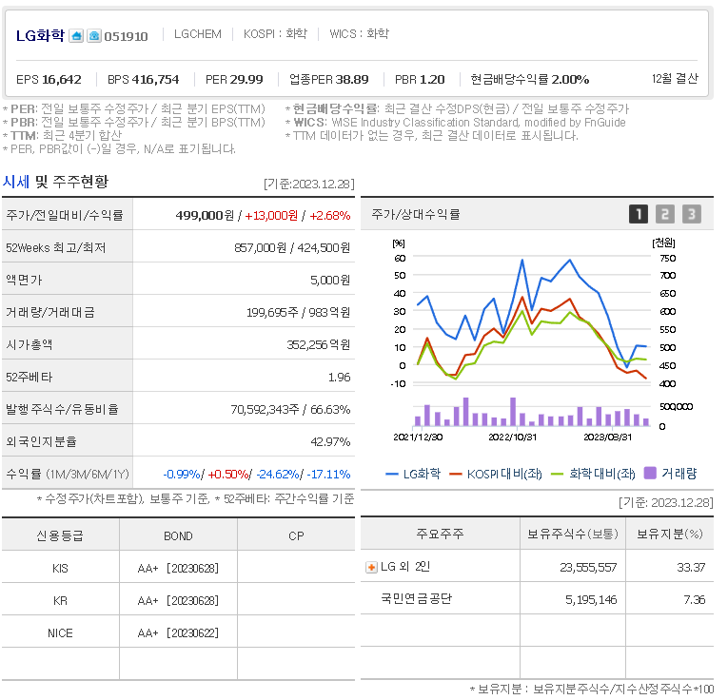
Task: Click the +13,000원 price change
Action: pos(271,216)
